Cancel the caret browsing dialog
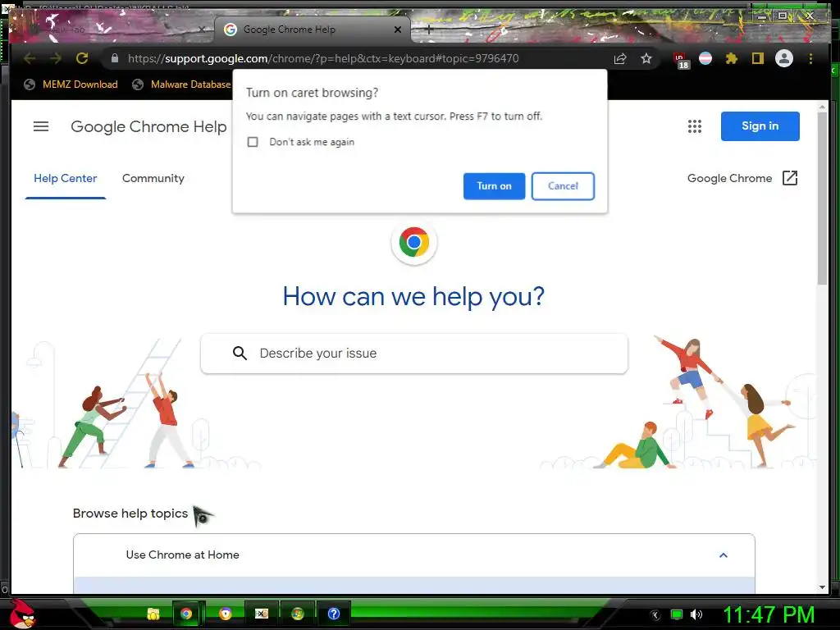The height and width of the screenshot is (630, 840). pos(563,186)
